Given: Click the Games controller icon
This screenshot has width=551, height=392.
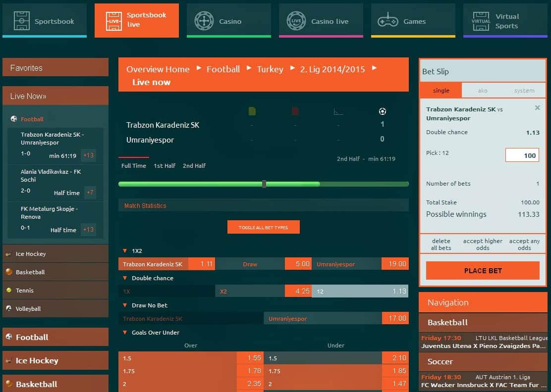Looking at the screenshot, I should pyautogui.click(x=387, y=21).
